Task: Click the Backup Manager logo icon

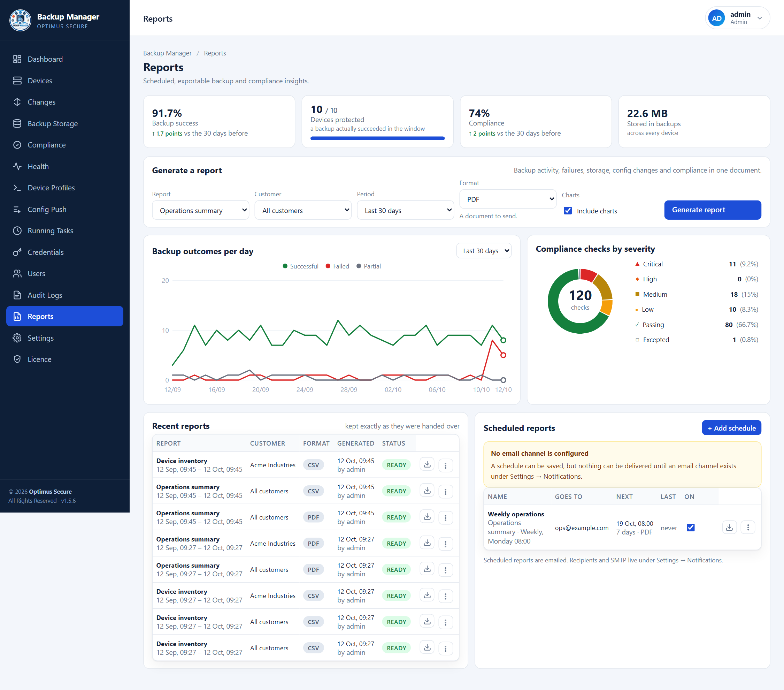Action: (x=20, y=20)
